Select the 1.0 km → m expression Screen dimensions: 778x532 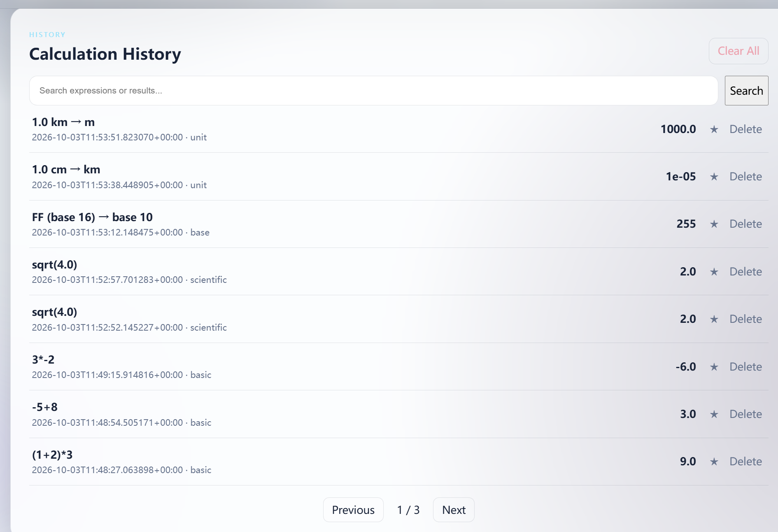pos(63,122)
